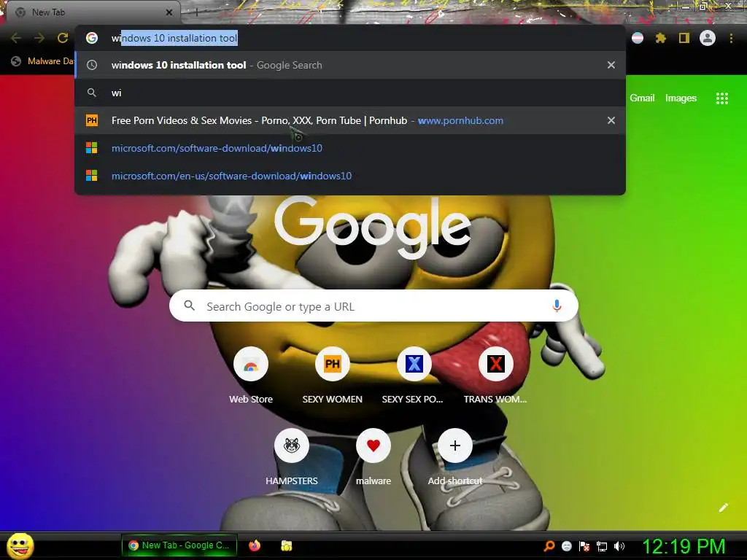Click inside the address bar text
This screenshot has height=560, width=747.
174,38
